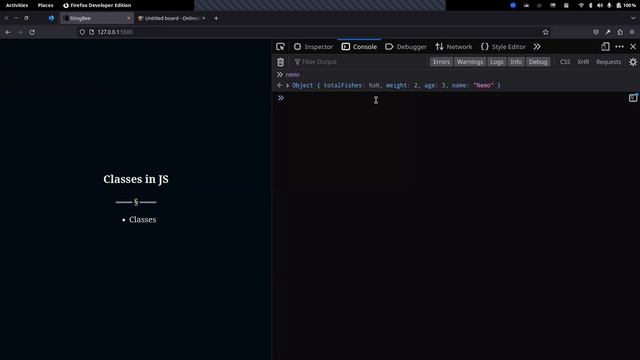Bookmark this page with the star icon
The image size is (640, 360).
coord(546,32)
